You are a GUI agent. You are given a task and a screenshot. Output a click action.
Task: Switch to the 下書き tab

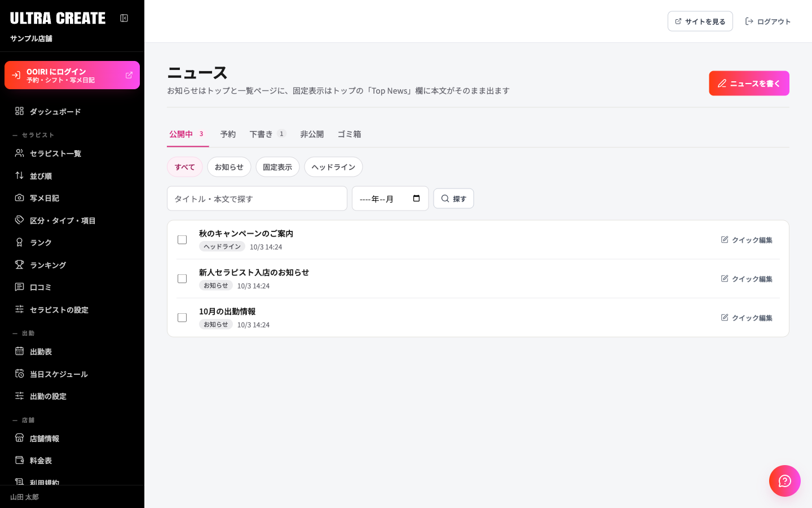click(268, 134)
